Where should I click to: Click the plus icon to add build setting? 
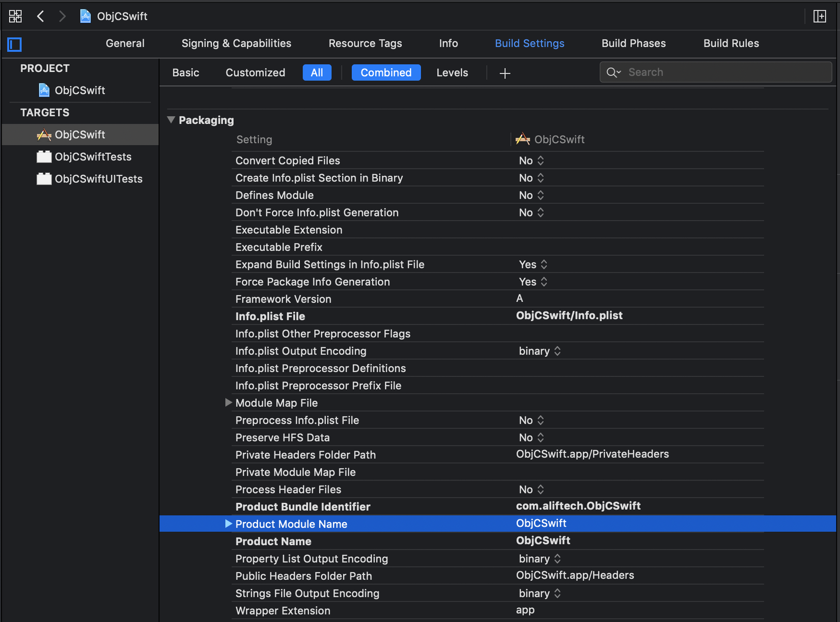[505, 73]
